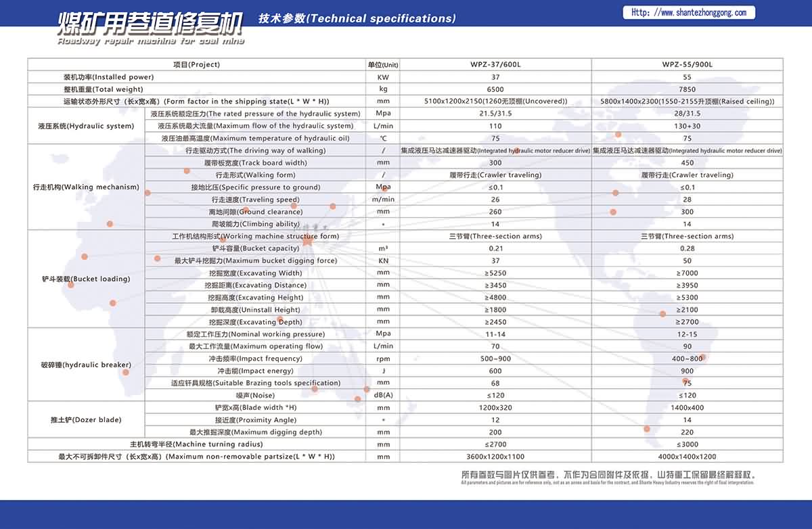Click maximum bucket digging force value 50
The width and height of the screenshot is (812, 529).
pyautogui.click(x=687, y=260)
